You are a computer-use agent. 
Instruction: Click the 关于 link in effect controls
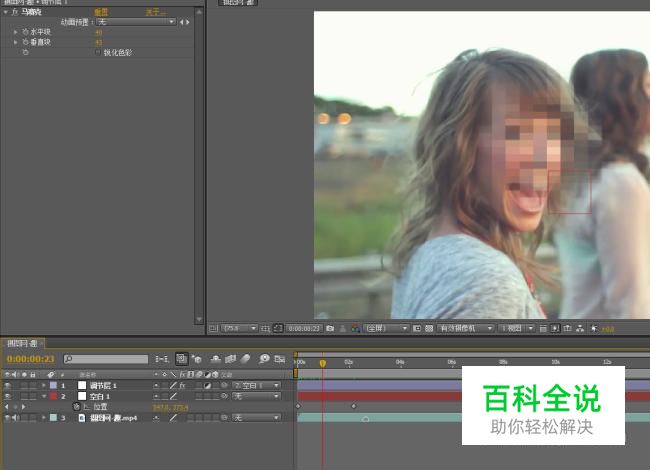[x=152, y=12]
